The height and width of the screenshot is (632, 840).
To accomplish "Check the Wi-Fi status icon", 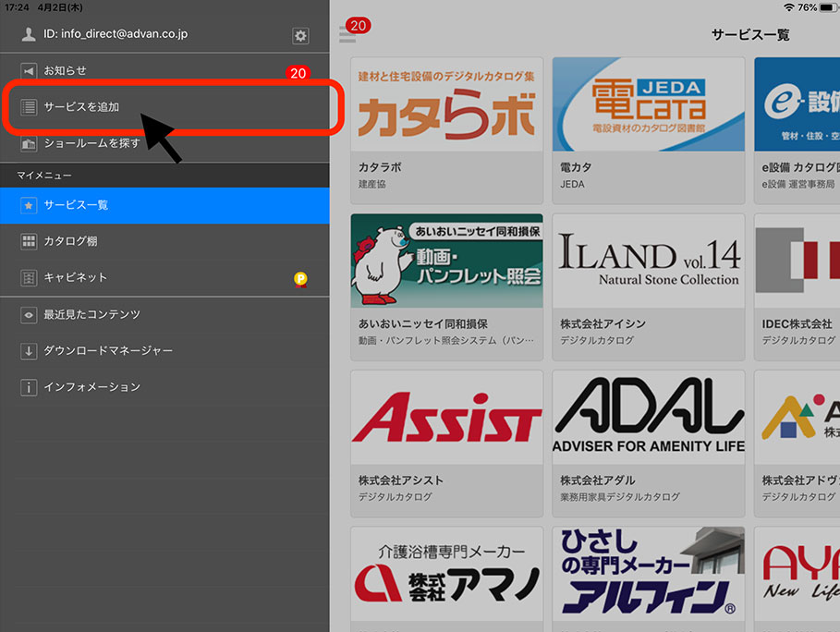I will coord(788,7).
